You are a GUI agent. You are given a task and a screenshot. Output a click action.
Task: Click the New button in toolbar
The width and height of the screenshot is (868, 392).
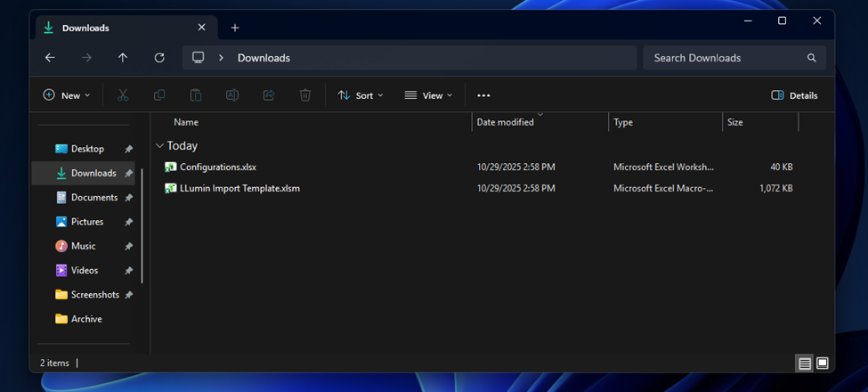[x=67, y=95]
